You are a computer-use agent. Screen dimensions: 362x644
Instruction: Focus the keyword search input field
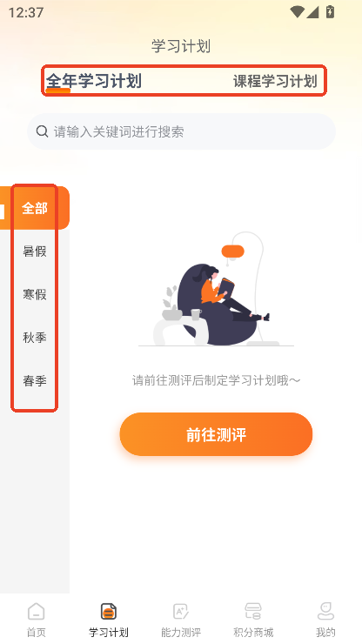click(181, 131)
